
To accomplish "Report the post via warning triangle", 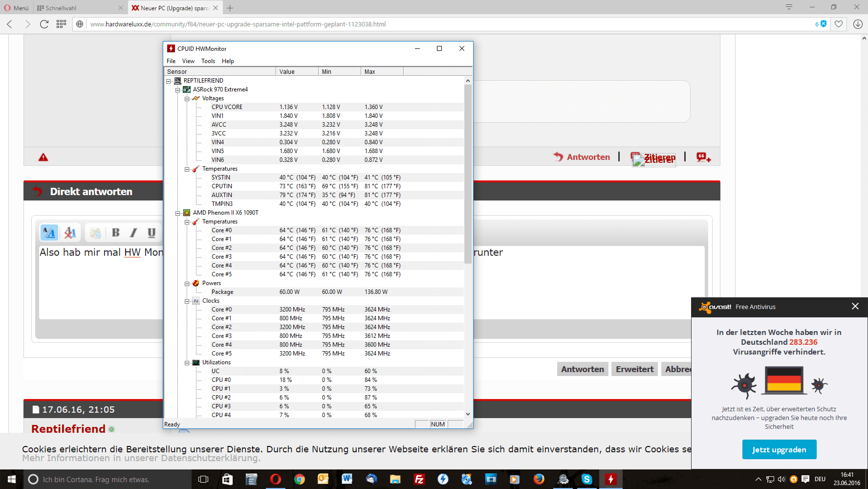I will [x=43, y=157].
